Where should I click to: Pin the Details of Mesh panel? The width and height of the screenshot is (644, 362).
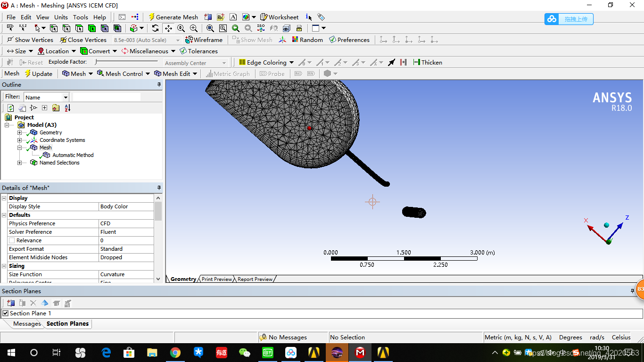[x=159, y=188]
